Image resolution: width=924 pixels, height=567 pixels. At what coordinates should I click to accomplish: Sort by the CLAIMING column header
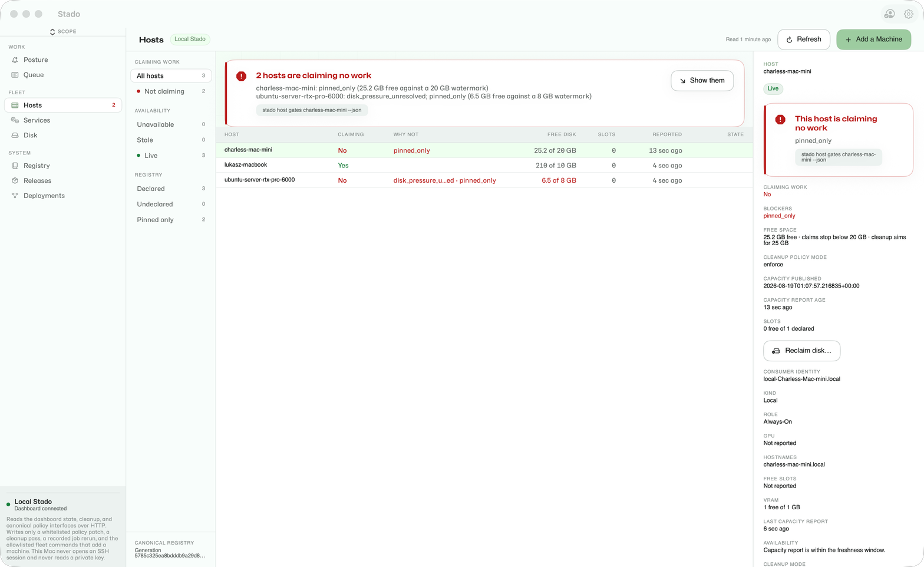click(x=351, y=135)
